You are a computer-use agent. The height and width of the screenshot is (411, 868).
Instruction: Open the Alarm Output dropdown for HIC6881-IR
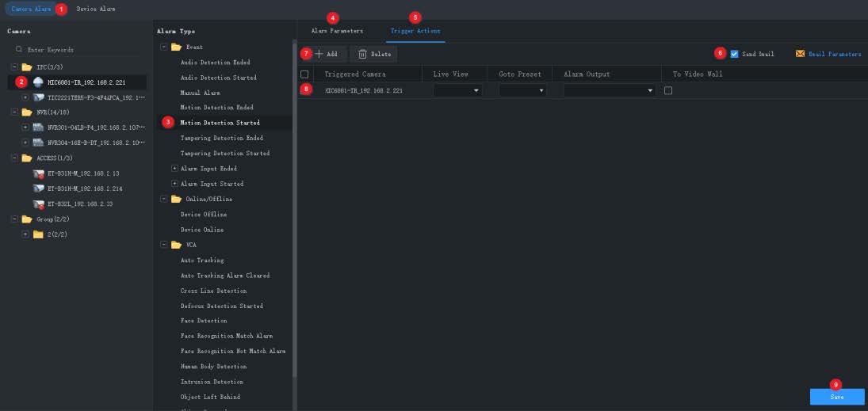[x=610, y=91]
